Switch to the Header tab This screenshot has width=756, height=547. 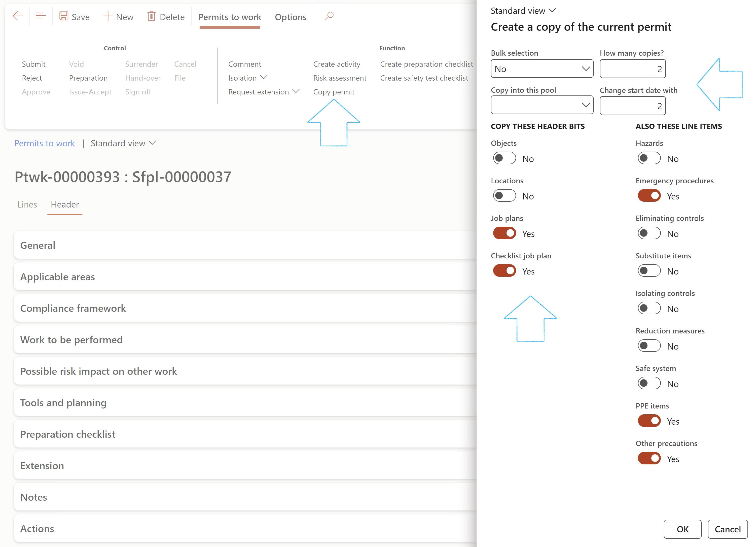point(65,204)
